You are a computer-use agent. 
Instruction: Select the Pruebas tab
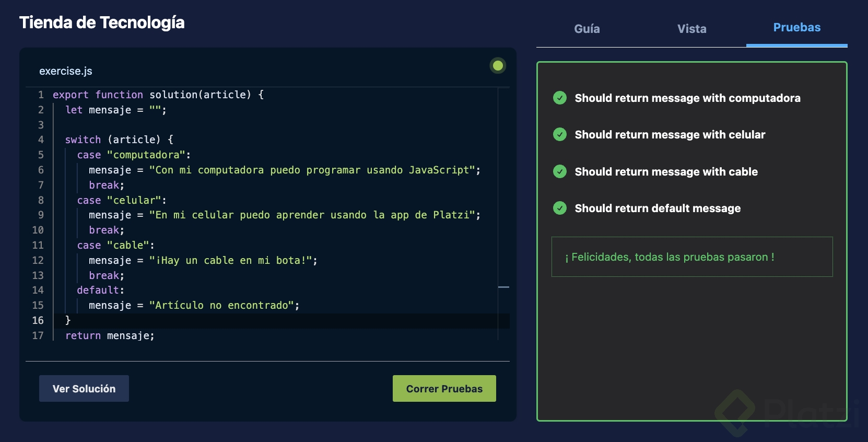pos(797,28)
